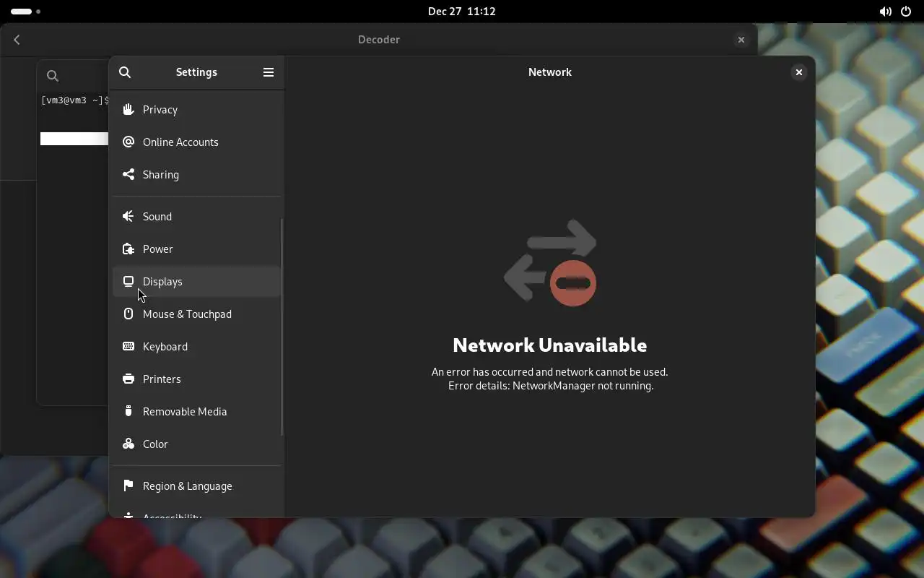Click the NetworkManager not running error text
The height and width of the screenshot is (578, 924).
pyautogui.click(x=551, y=386)
